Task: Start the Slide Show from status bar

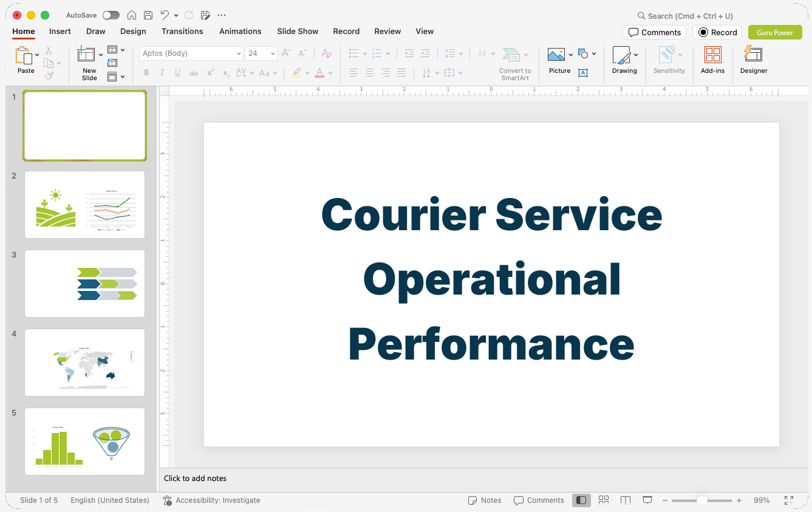Action: pos(647,500)
